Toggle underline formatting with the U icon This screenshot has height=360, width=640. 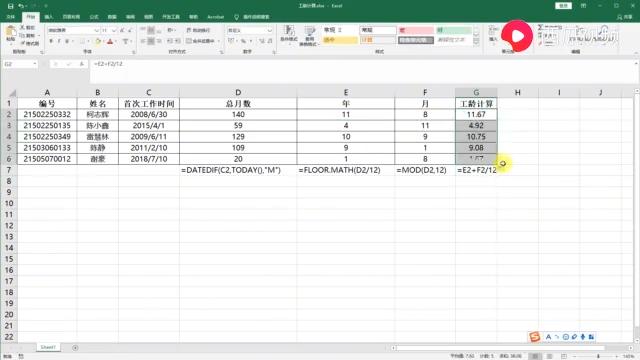[x=67, y=41]
